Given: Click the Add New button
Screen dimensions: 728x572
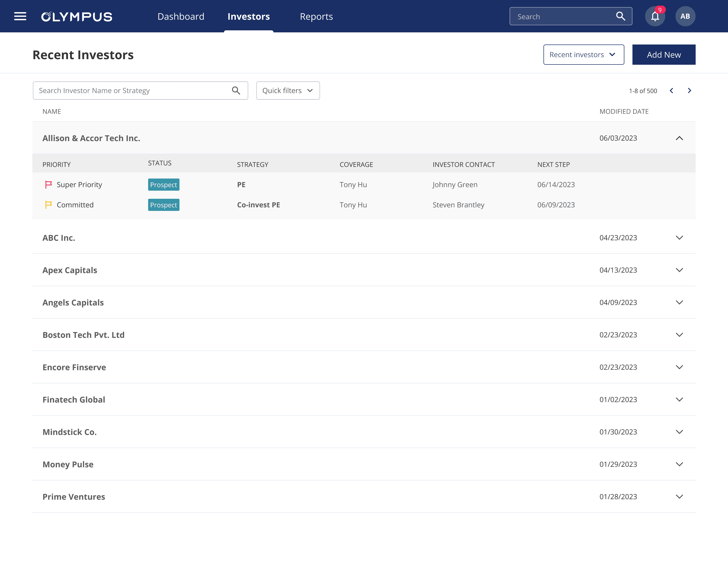Looking at the screenshot, I should [663, 55].
